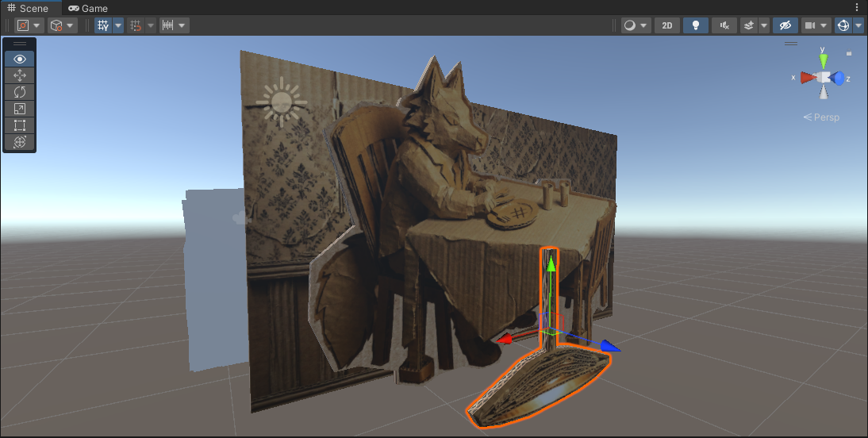Click the sun directional light gizmo

(x=280, y=102)
